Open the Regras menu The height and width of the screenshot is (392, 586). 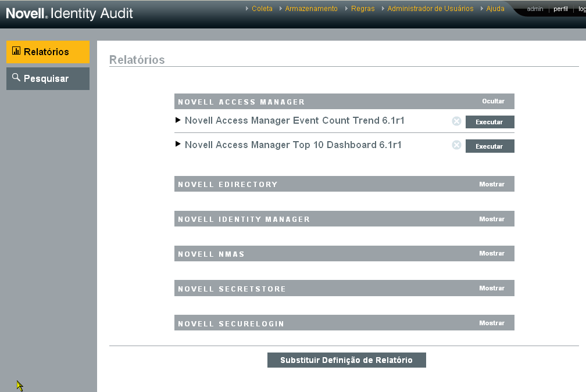[x=363, y=9]
